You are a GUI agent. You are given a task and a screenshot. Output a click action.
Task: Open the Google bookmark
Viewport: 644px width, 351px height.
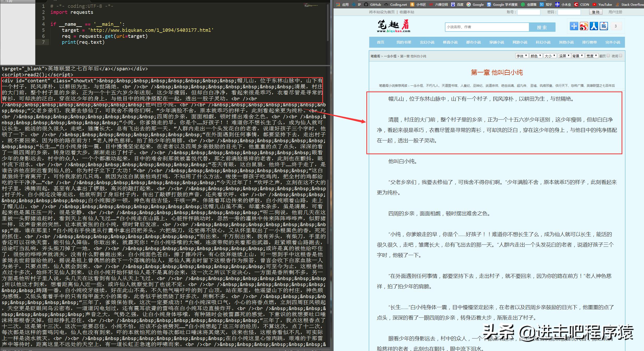pyautogui.click(x=475, y=4)
